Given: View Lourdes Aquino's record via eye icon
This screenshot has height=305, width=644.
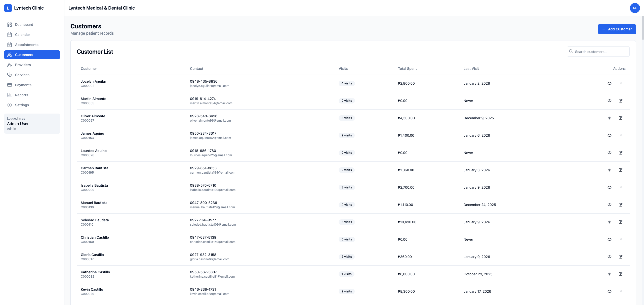Looking at the screenshot, I should (610, 153).
